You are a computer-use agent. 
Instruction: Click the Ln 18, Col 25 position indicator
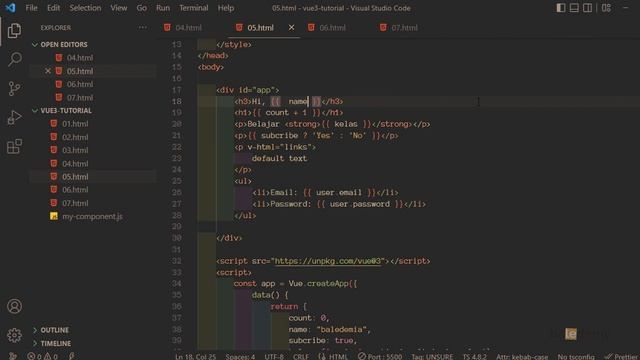[x=196, y=356]
